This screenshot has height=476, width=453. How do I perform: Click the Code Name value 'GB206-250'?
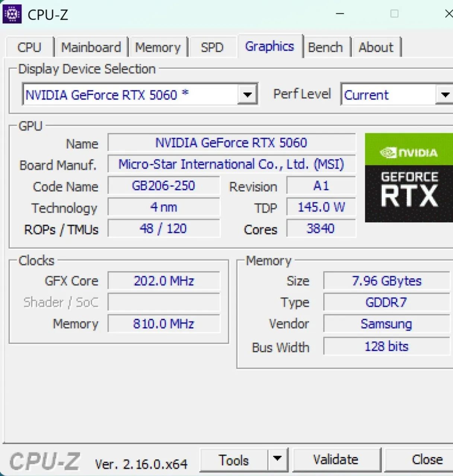coord(164,186)
